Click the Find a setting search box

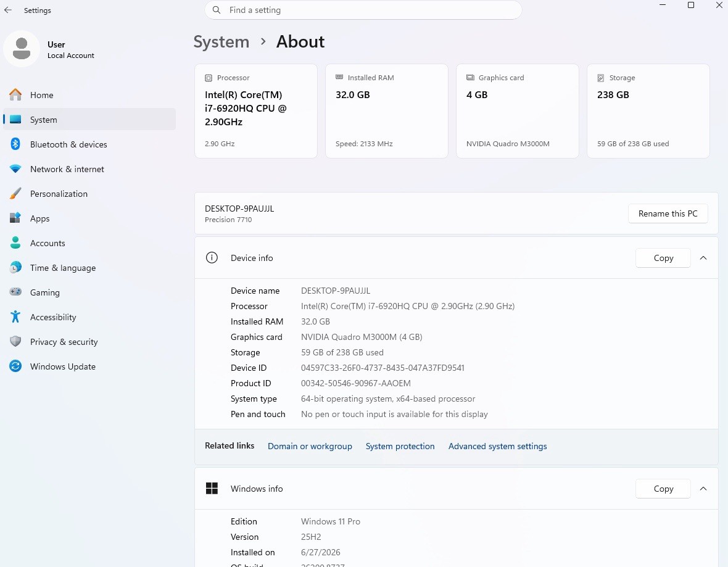click(363, 10)
